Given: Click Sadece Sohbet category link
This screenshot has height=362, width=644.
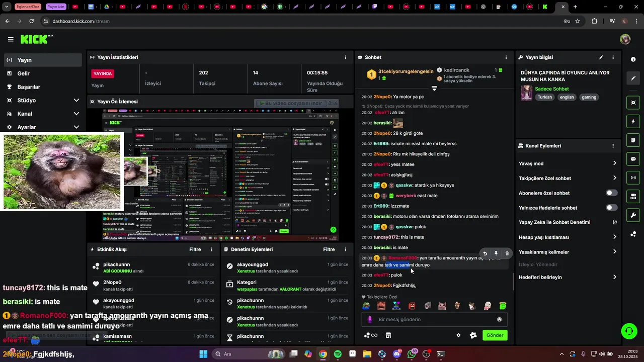Looking at the screenshot, I should 552,89.
